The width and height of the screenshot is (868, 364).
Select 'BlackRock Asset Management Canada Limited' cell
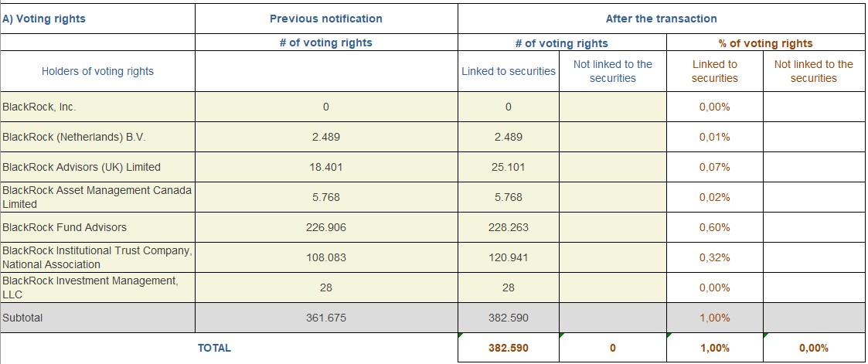pos(97,197)
